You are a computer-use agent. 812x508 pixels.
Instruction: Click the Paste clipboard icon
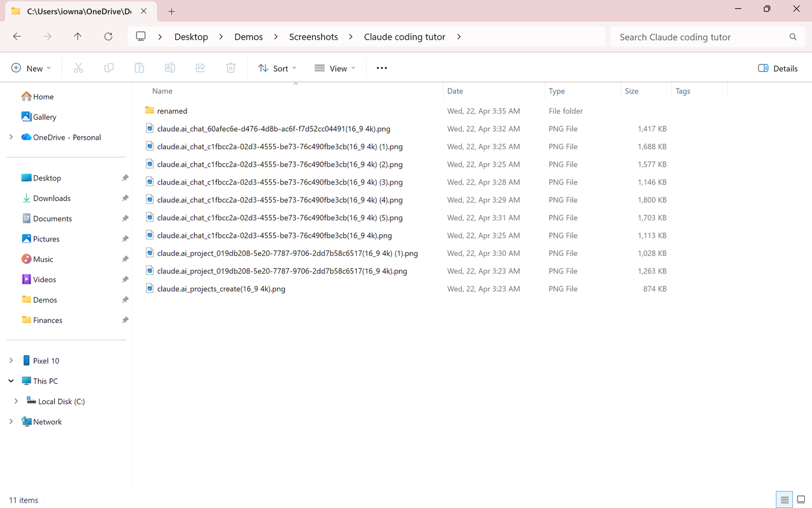[140, 68]
